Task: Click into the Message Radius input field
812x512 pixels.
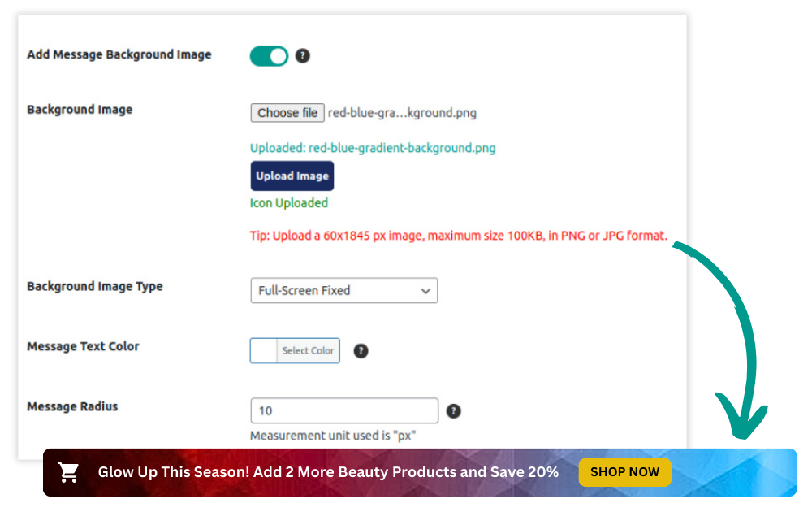Action: (x=343, y=411)
